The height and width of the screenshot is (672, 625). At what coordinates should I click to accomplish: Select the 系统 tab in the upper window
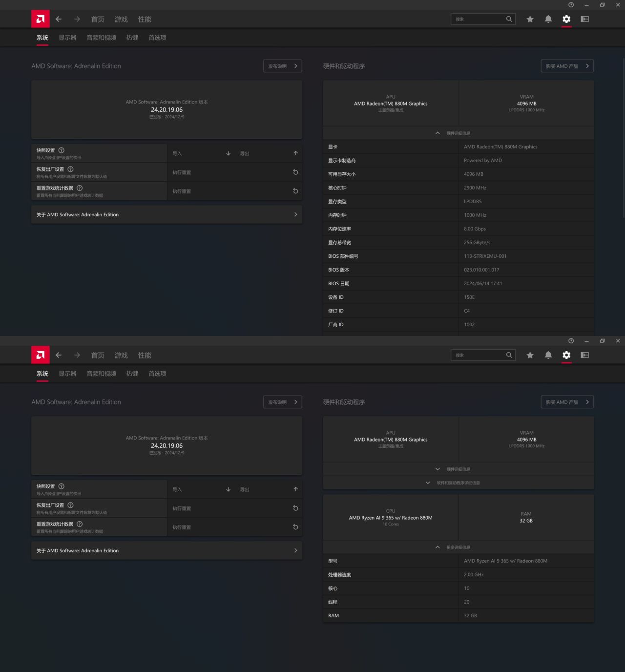(x=42, y=38)
